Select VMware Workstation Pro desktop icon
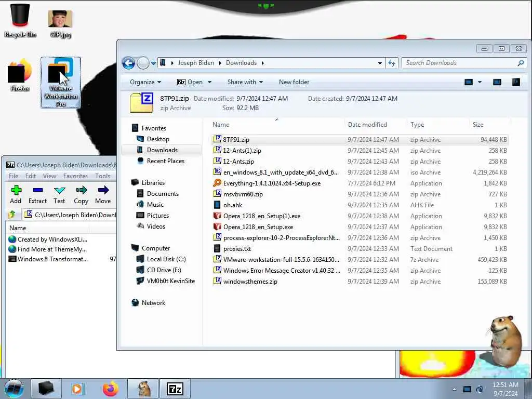532x399 pixels. coord(61,83)
